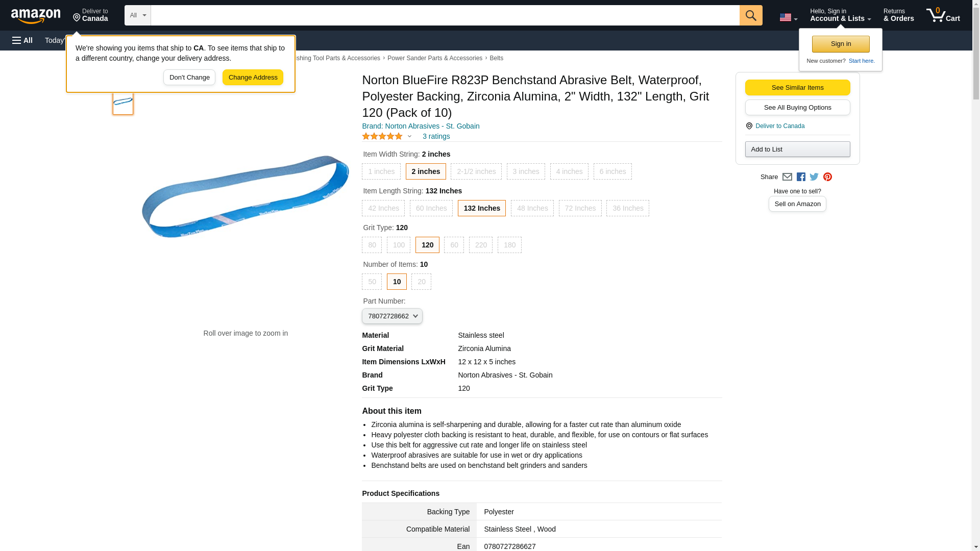Expand star rating breakdown chevron

(409, 136)
